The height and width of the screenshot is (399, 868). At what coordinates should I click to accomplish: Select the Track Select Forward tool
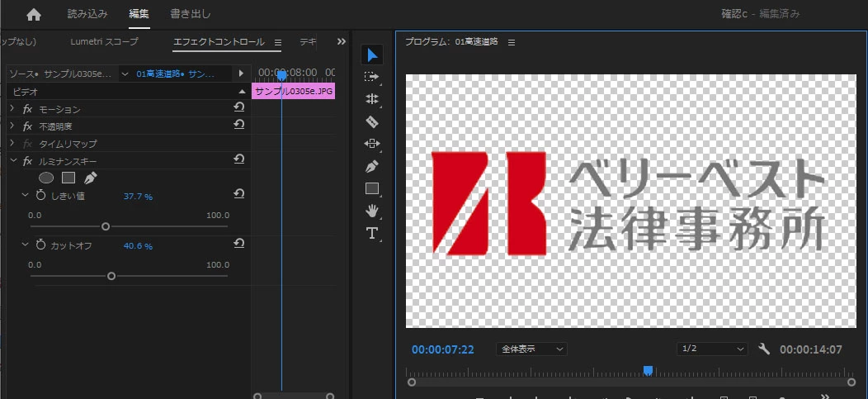pos(371,77)
